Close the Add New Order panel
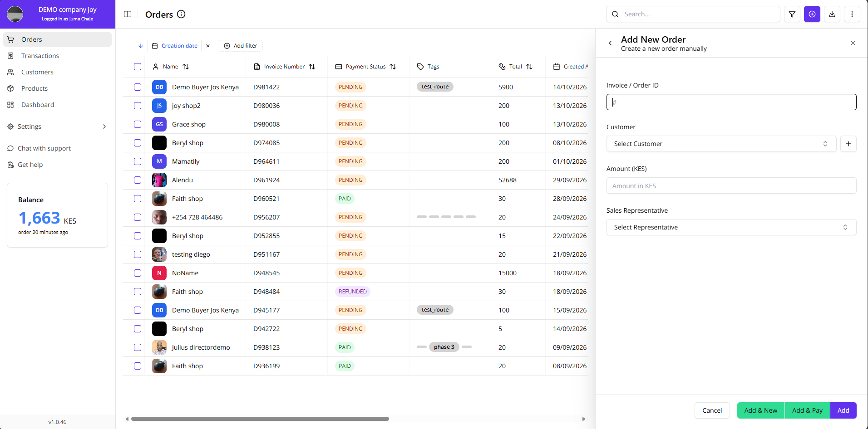This screenshot has height=429, width=868. point(853,43)
